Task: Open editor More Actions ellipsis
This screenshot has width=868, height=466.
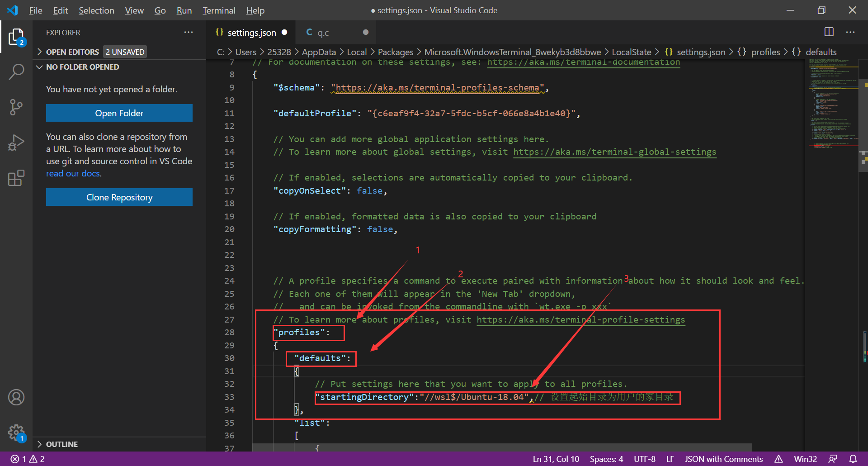Action: [850, 32]
